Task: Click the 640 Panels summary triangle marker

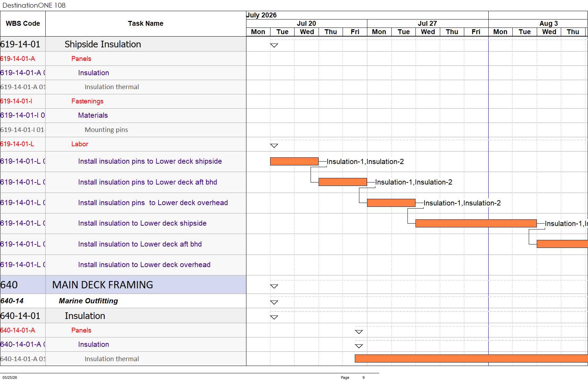Action: point(359,332)
